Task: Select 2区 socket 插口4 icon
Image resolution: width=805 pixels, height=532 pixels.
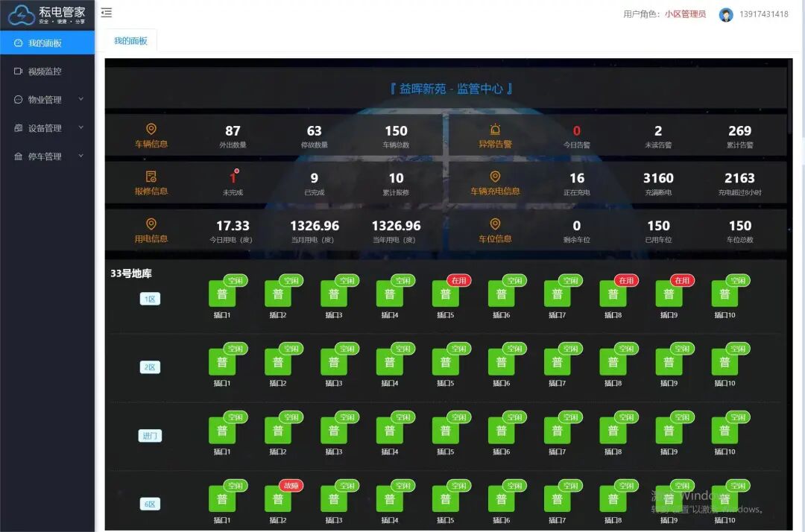Action: click(390, 362)
